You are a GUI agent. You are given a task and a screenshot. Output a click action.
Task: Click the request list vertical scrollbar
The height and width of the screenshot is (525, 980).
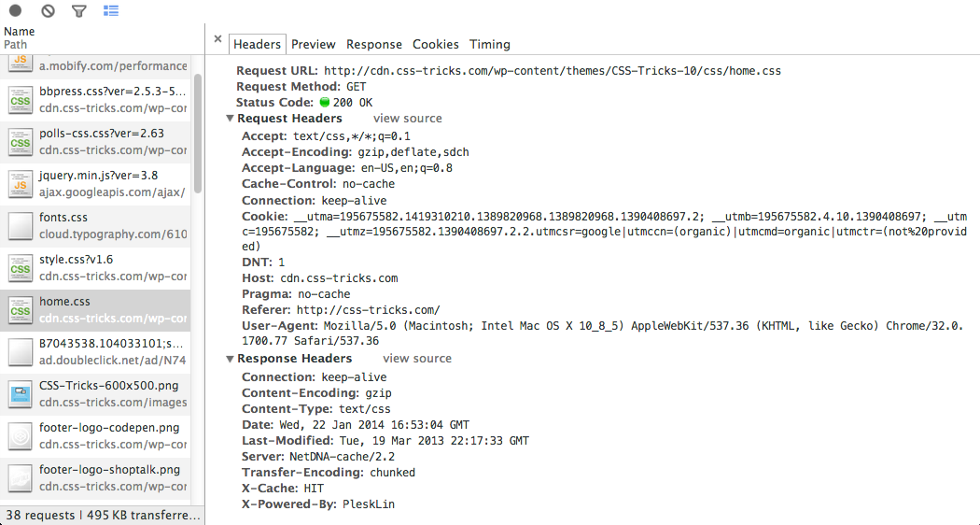198,131
